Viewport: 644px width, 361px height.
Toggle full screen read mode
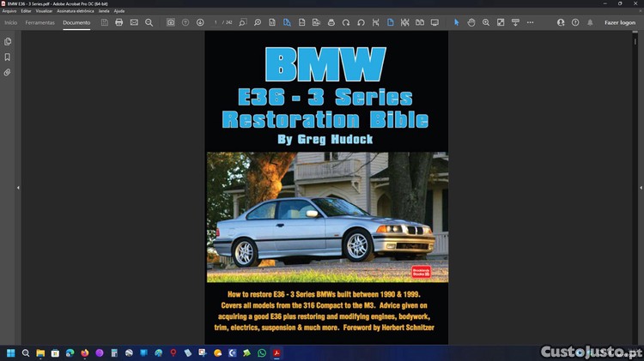coord(434,22)
